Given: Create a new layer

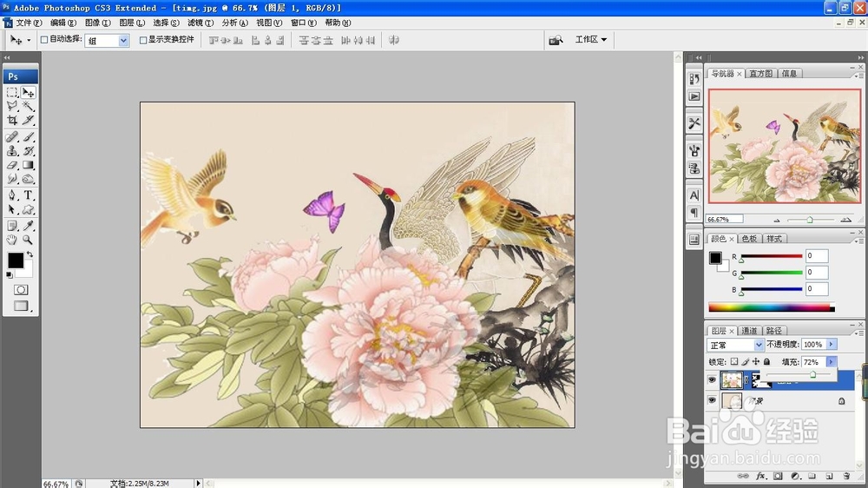Looking at the screenshot, I should click(x=829, y=476).
